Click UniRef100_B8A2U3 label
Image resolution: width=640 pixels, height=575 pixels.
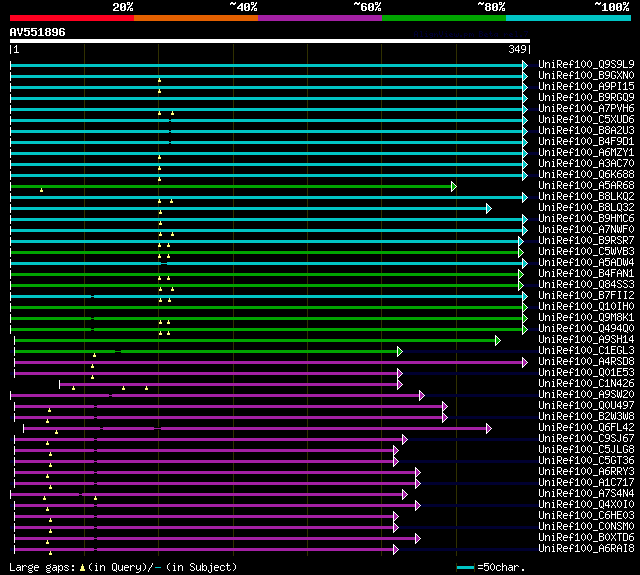pos(586,131)
